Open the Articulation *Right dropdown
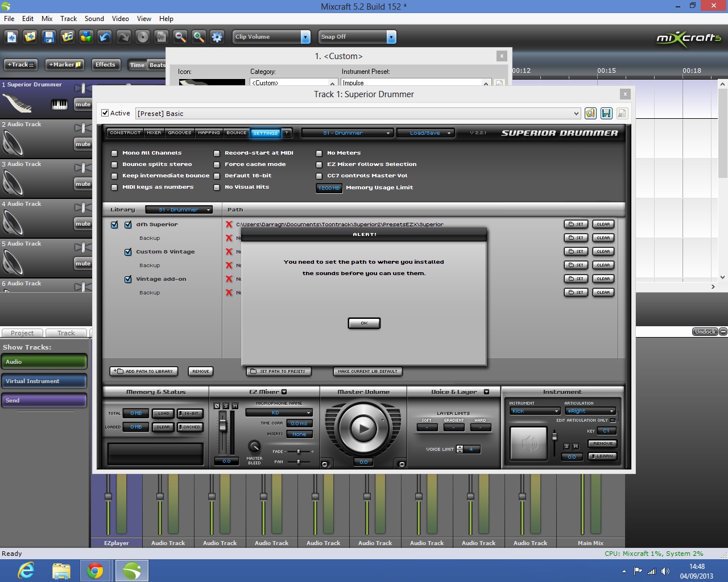Viewport: 728px width, 582px height. [x=590, y=411]
